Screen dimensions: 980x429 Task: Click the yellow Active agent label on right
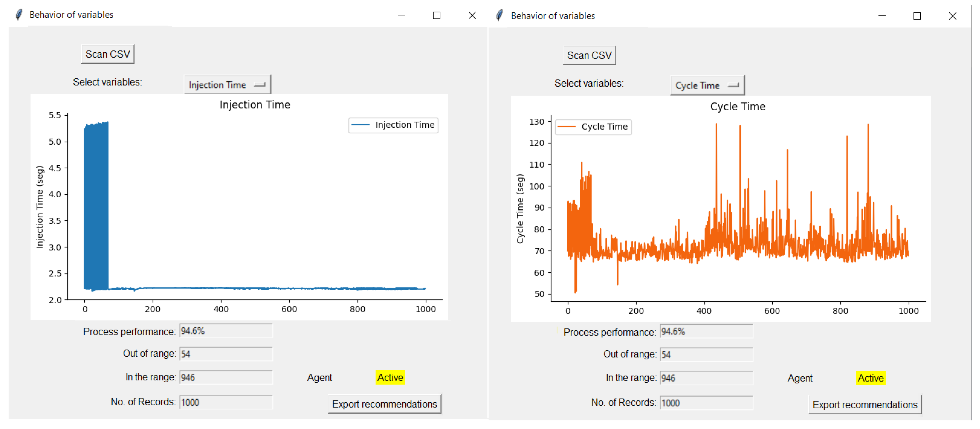tap(870, 379)
